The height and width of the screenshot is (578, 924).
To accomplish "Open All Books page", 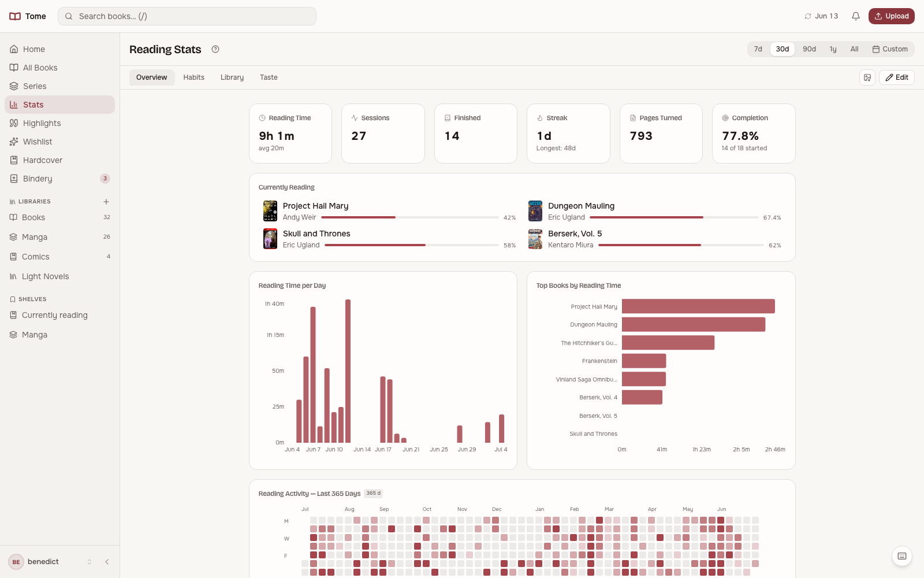I will [60, 68].
